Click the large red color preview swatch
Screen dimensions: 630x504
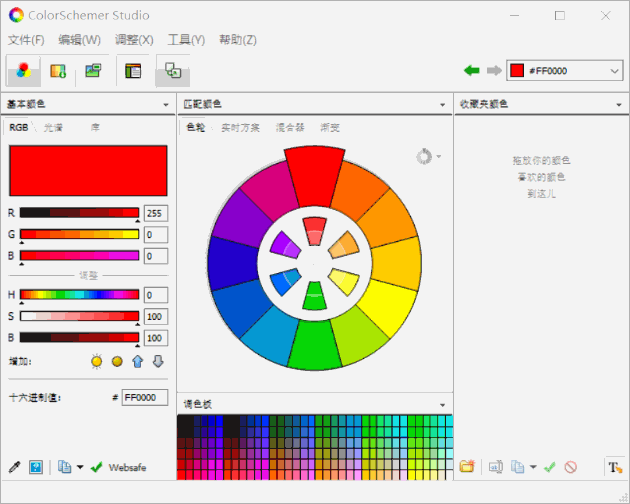[x=88, y=171]
